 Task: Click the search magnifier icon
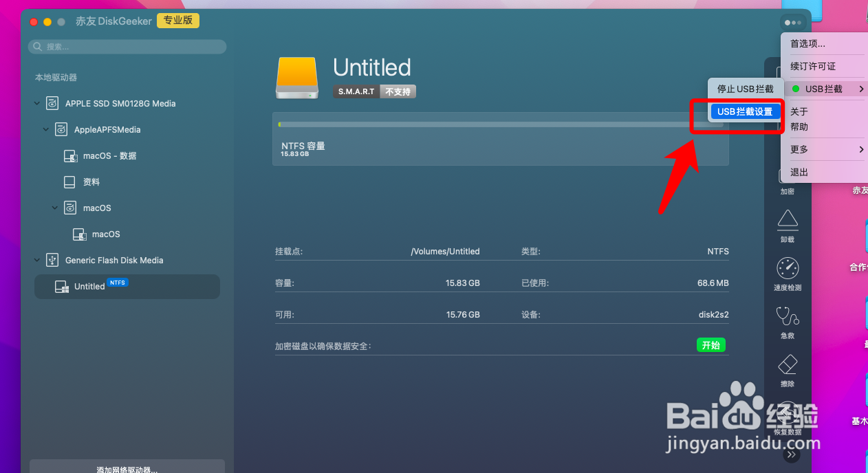click(x=38, y=47)
